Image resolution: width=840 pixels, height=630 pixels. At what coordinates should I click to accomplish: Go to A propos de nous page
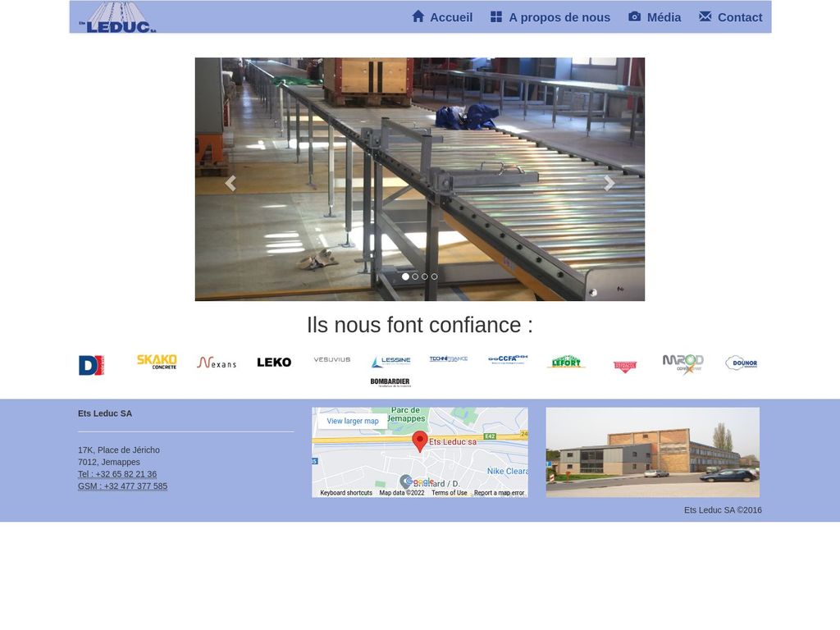click(550, 17)
